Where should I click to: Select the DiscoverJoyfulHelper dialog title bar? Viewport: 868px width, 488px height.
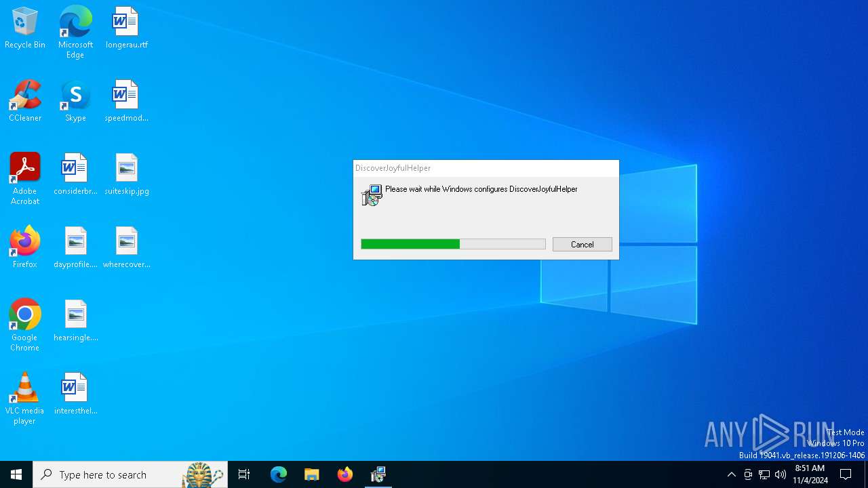486,168
